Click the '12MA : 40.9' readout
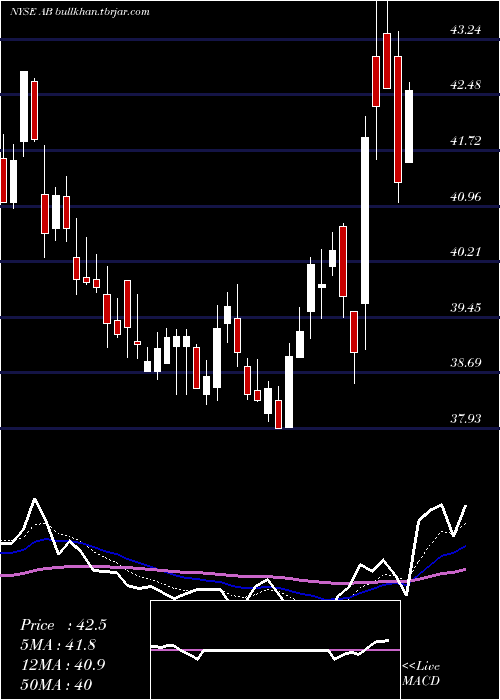The height and width of the screenshot is (700, 500). coord(62,665)
